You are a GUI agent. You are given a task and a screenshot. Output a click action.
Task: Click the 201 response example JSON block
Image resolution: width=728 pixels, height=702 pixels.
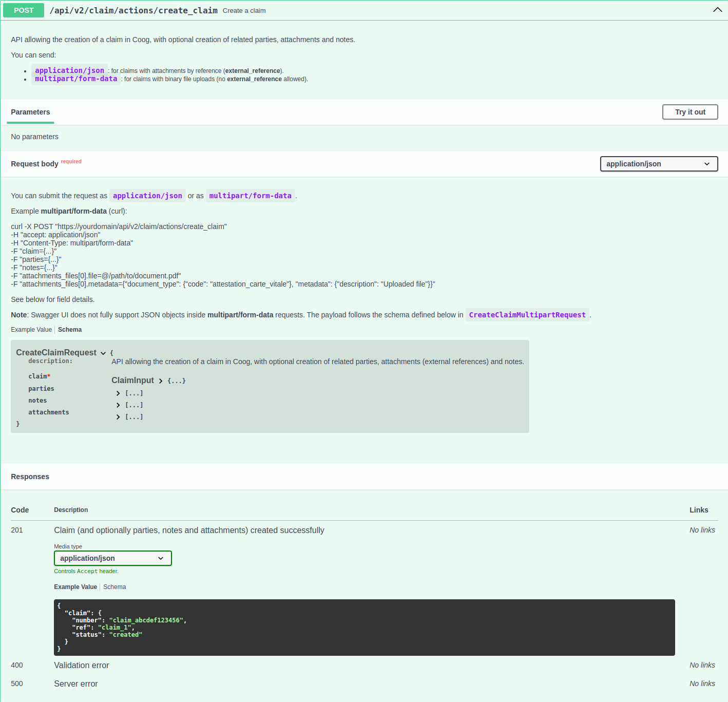[364, 627]
